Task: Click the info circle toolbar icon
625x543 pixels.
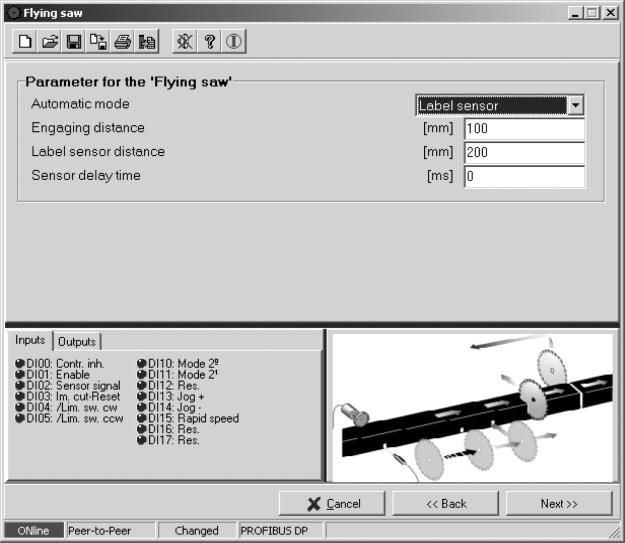Action: tap(234, 41)
